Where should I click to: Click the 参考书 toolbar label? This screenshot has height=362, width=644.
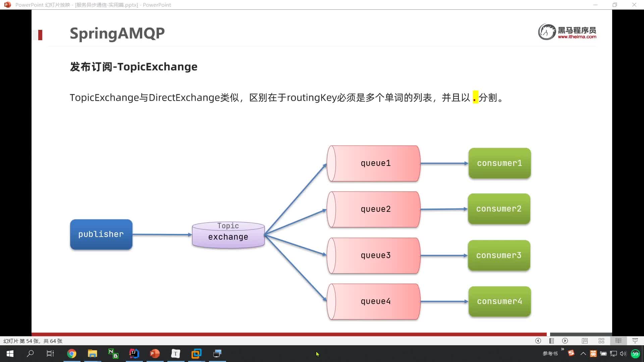(550, 354)
